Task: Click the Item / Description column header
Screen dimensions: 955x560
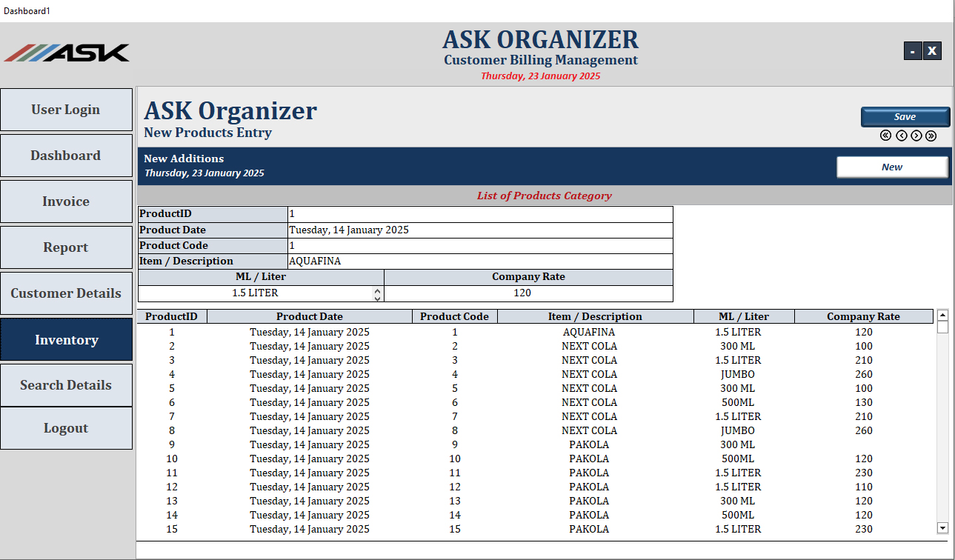Action: click(596, 317)
